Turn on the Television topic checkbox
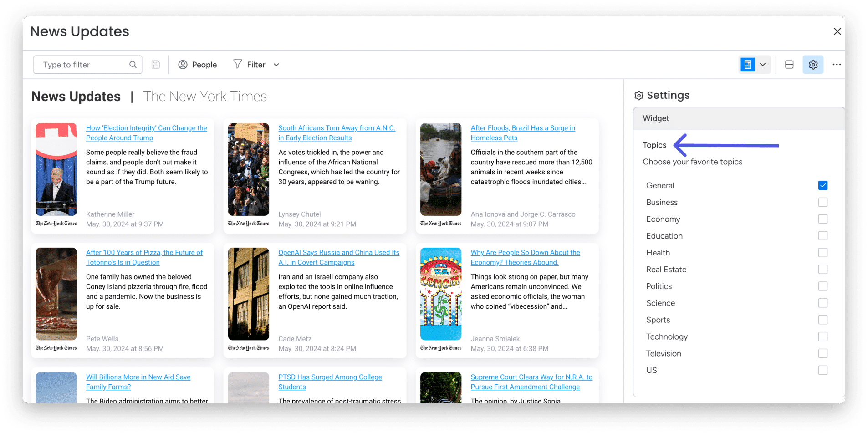Image resolution: width=868 pixels, height=433 pixels. point(823,353)
